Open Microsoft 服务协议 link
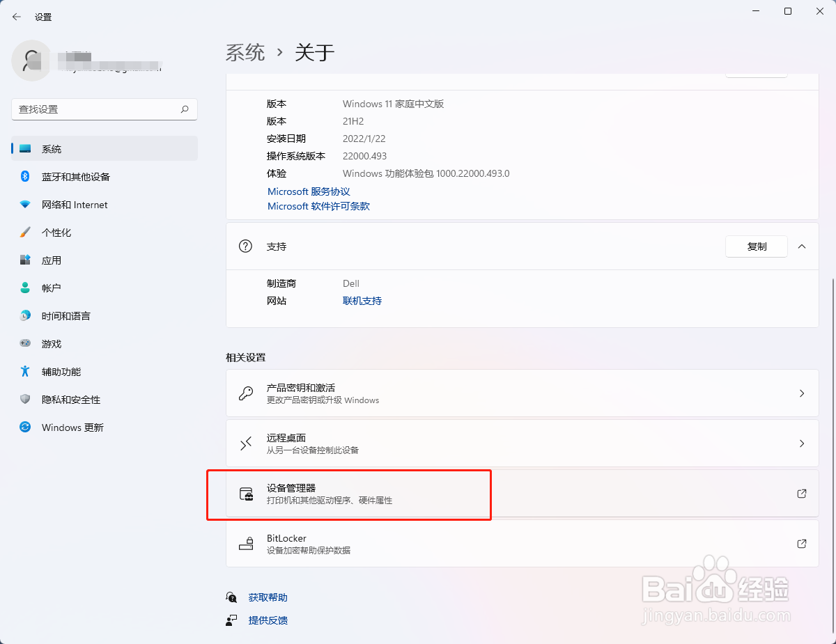836x644 pixels. pyautogui.click(x=309, y=191)
